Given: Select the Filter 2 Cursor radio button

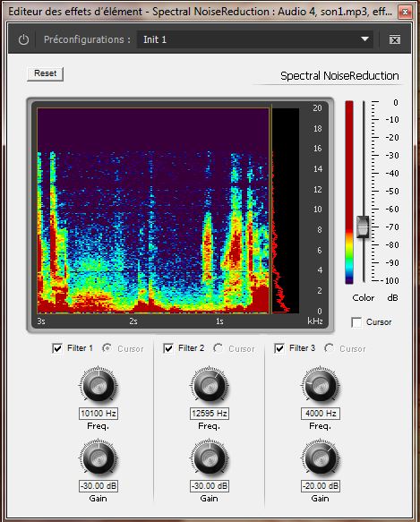Looking at the screenshot, I should tap(218, 348).
